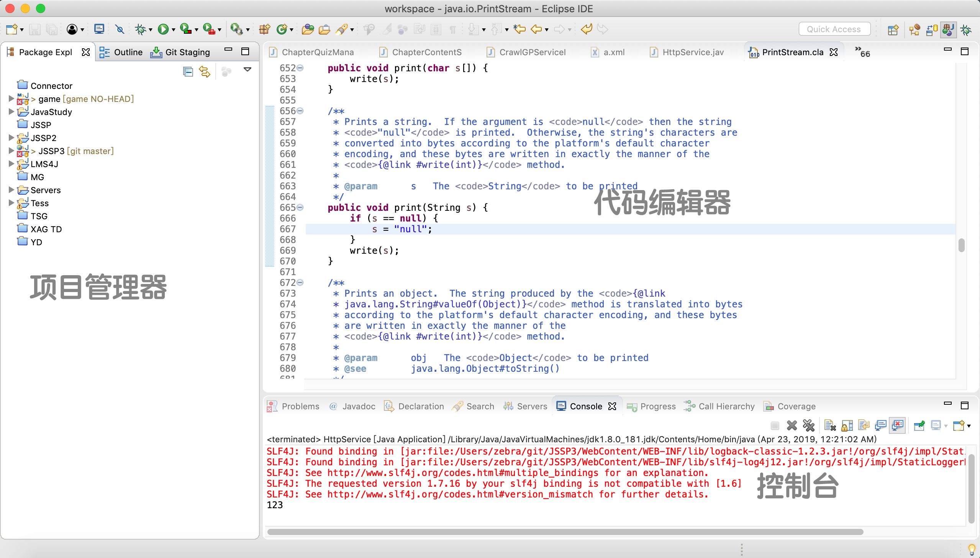Click Collapse All in Package Explorer
Viewport: 980px width, 558px height.
188,72
